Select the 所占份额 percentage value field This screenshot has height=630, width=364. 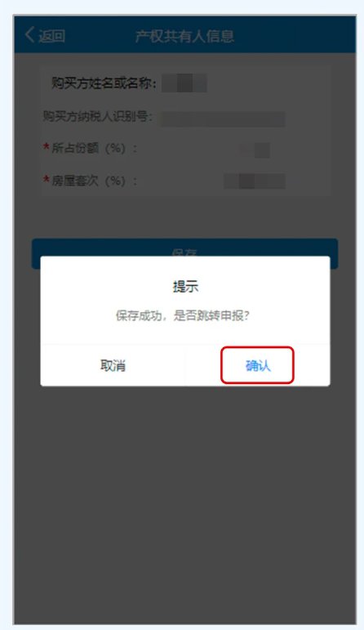coord(255,150)
